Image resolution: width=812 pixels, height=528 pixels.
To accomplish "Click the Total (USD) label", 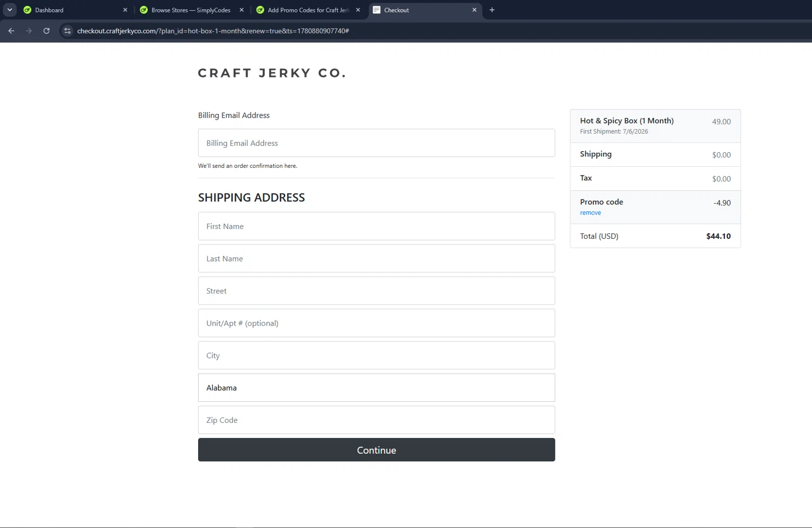I will pyautogui.click(x=599, y=236).
